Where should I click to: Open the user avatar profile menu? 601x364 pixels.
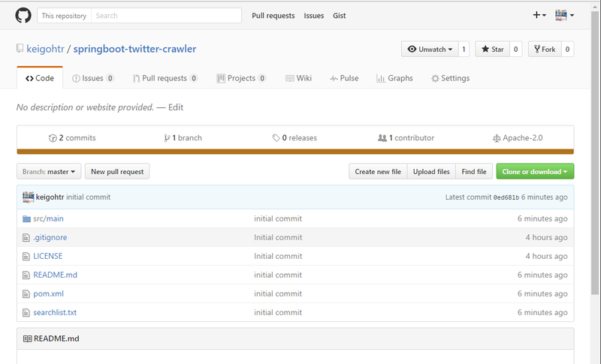click(565, 15)
